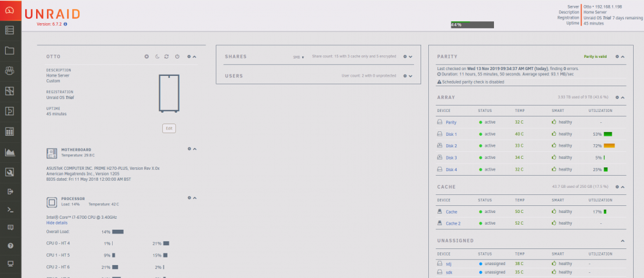Click the Overall Load 14% bar

(x=118, y=232)
